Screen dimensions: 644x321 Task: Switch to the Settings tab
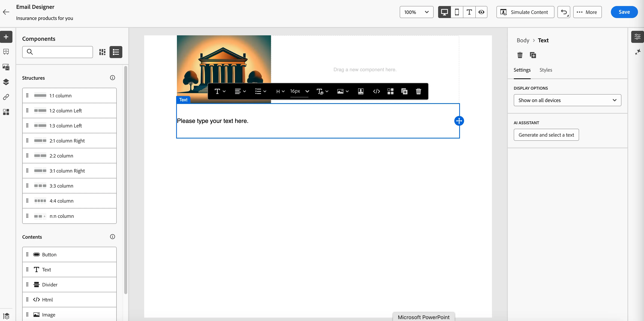[522, 70]
